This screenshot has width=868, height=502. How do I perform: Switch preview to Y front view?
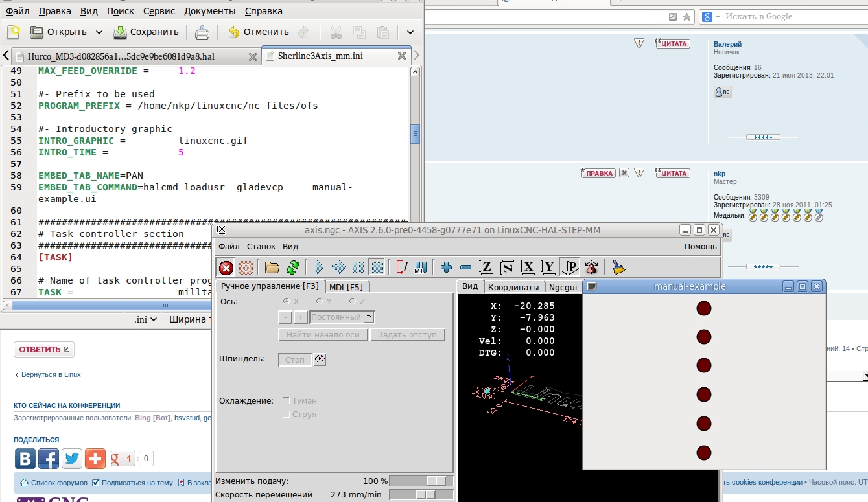point(549,268)
